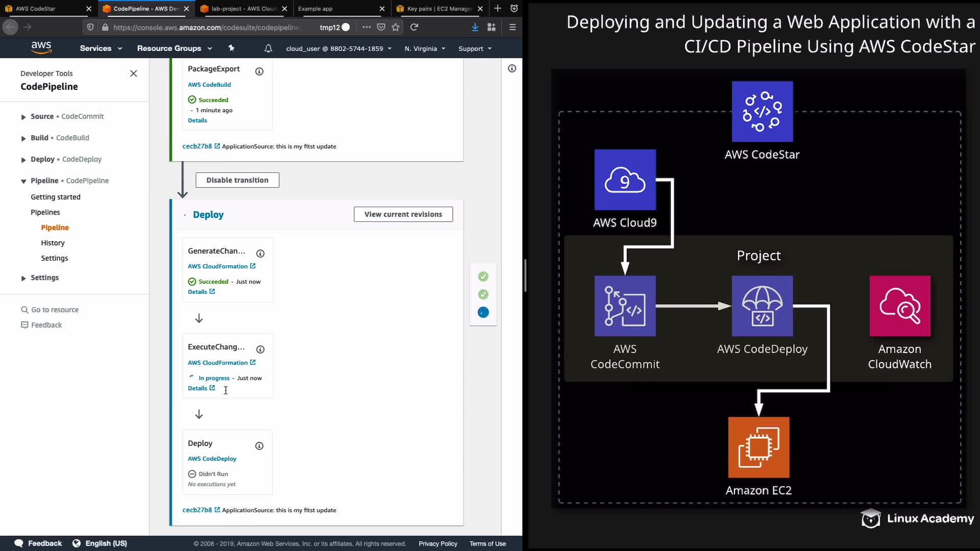This screenshot has width=980, height=551.
Task: Bookmark the page with the star icon
Action: 396,27
